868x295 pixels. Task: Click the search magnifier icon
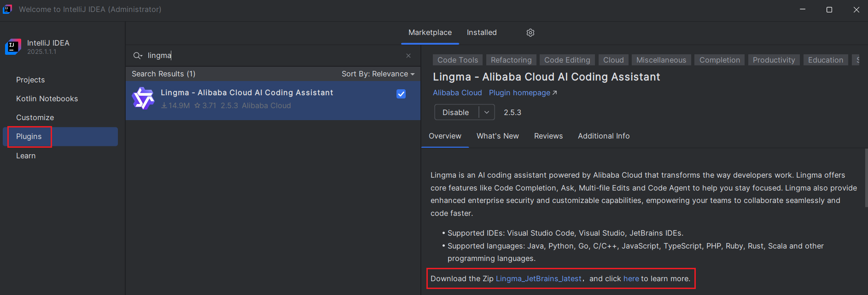(x=138, y=56)
